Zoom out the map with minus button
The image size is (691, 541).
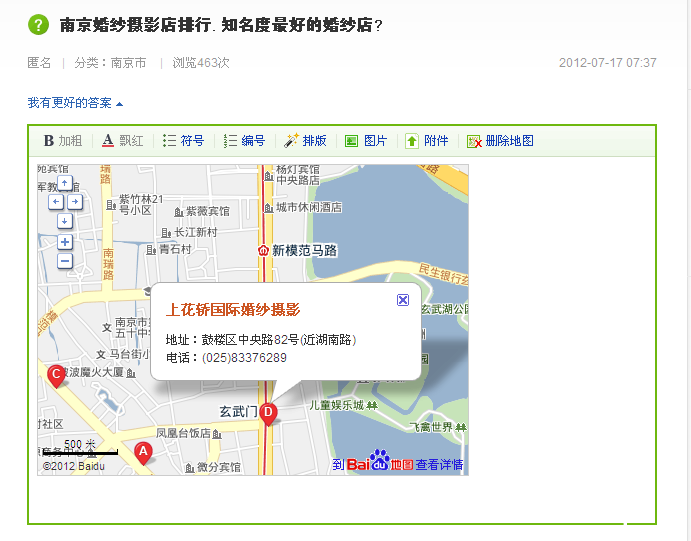[x=65, y=261]
